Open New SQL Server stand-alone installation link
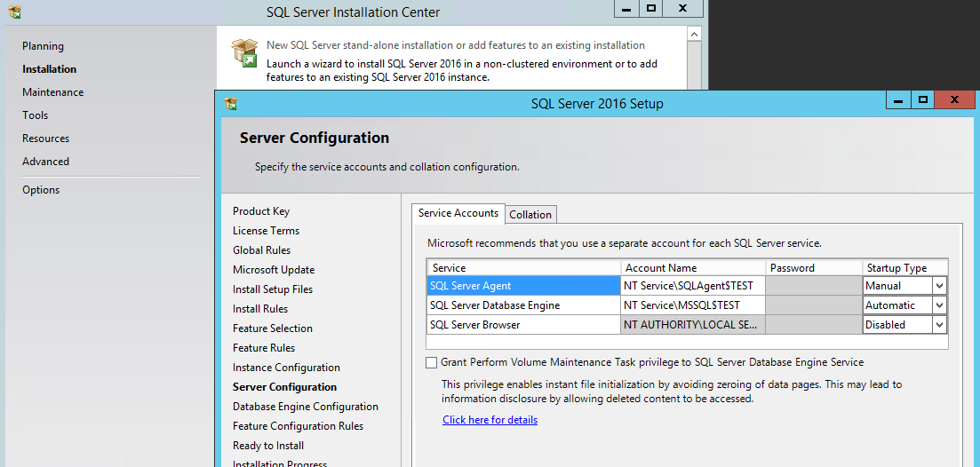The image size is (980, 467). [456, 45]
